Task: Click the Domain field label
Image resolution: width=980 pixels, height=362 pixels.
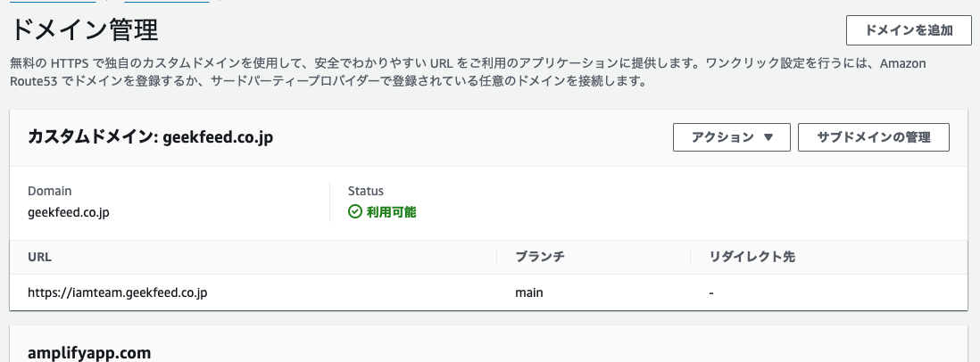Action: (49, 191)
